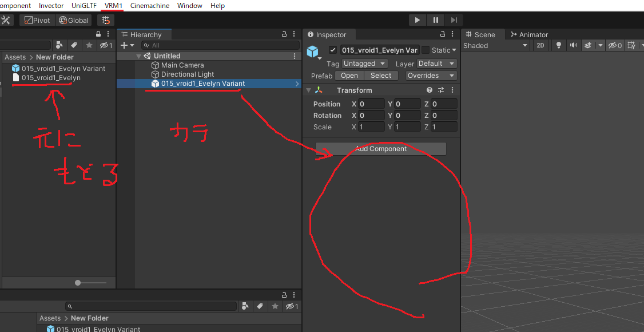
Task: Click the Hierarchy search field
Action: [220, 45]
